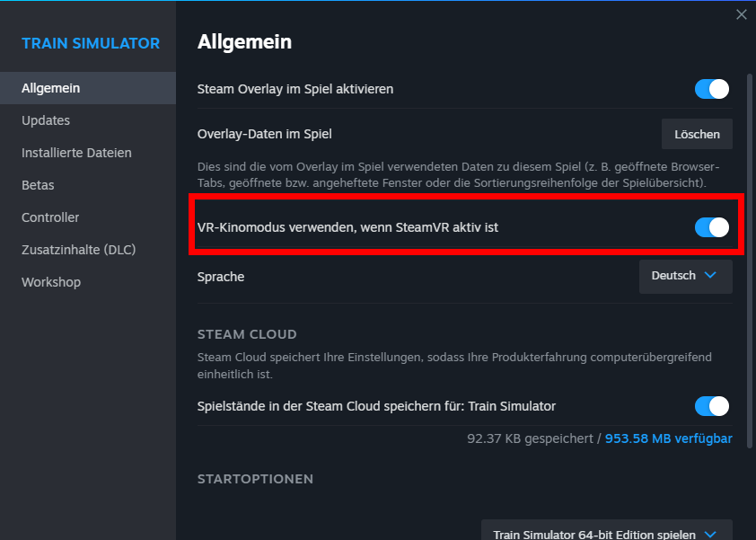
Task: Select the Allgemein sidebar tab
Action: [51, 88]
